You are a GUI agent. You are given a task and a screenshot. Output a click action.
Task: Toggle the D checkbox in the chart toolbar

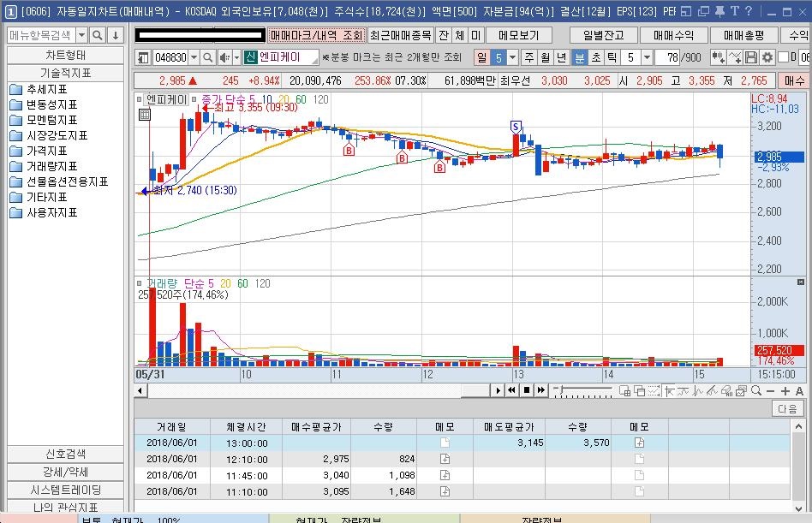coord(783,56)
